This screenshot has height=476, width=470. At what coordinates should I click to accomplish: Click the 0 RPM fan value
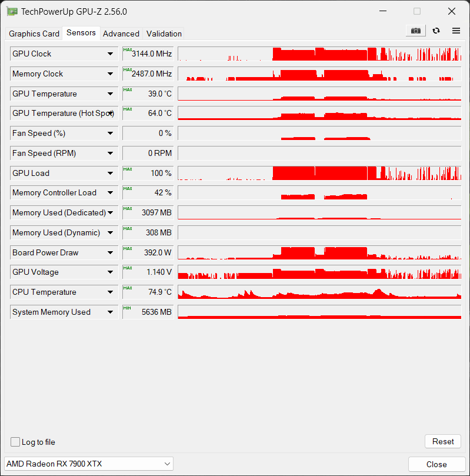pyautogui.click(x=148, y=154)
